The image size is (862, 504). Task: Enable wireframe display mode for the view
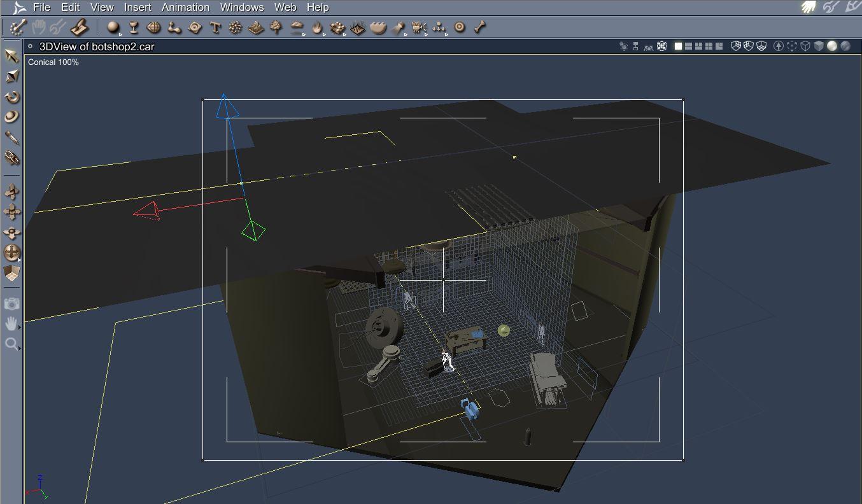805,46
